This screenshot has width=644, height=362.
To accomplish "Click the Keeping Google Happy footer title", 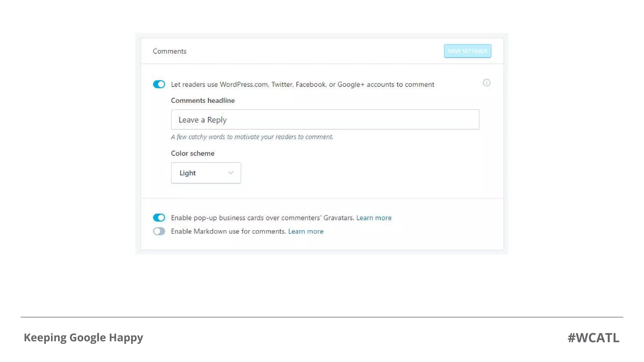I will pyautogui.click(x=83, y=337).
